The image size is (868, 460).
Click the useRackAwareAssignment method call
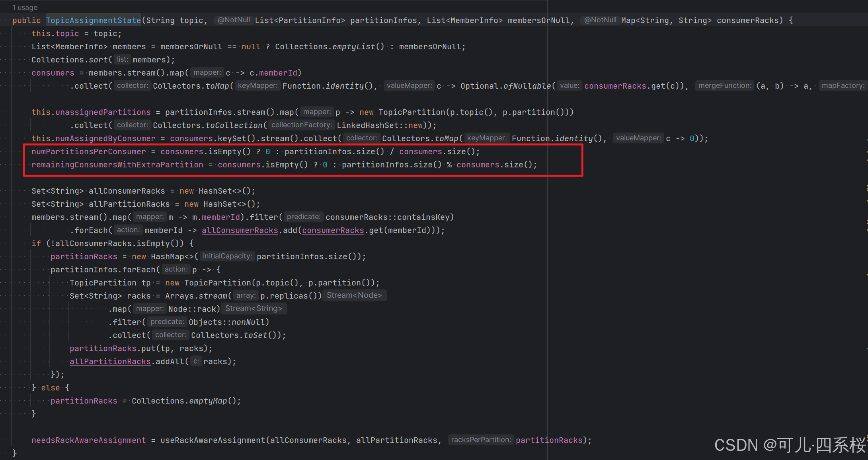coord(213,440)
